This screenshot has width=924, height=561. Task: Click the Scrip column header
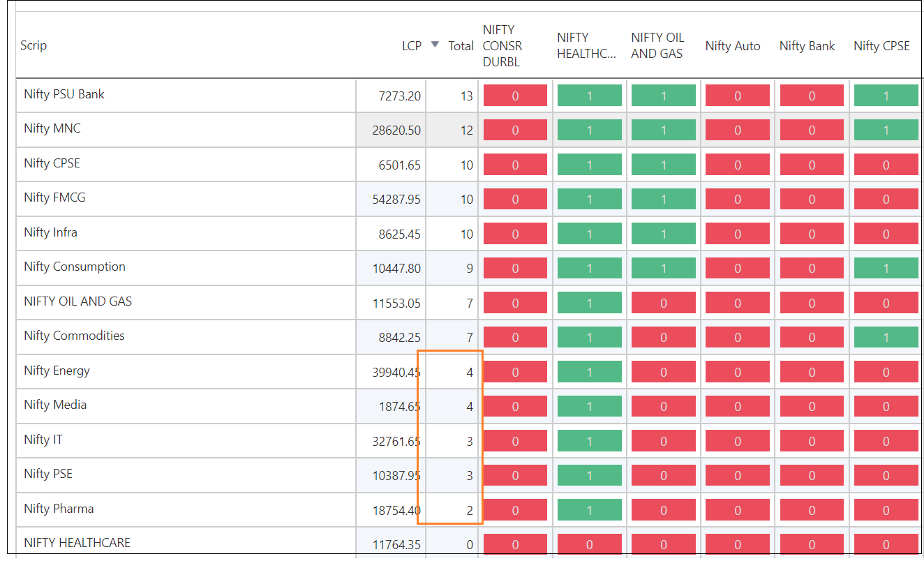click(33, 45)
